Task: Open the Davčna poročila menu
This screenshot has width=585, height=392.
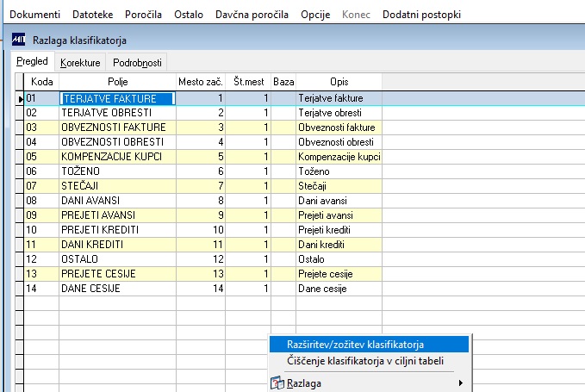Action: [x=252, y=15]
